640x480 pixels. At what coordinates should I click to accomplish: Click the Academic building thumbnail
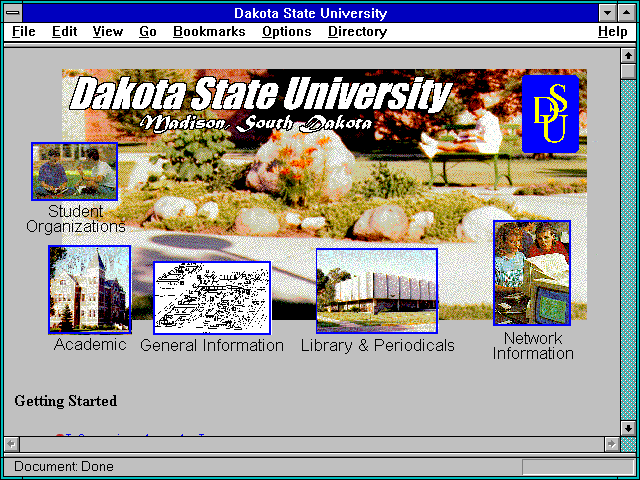90,289
